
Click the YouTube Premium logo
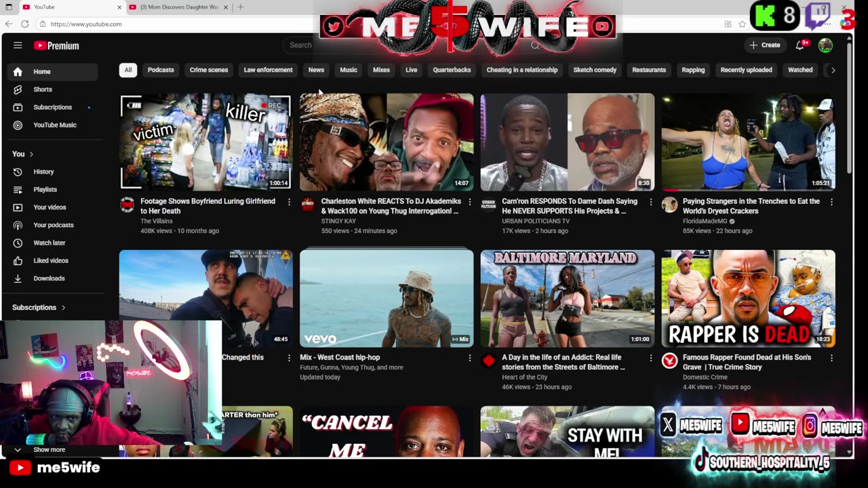click(x=56, y=45)
